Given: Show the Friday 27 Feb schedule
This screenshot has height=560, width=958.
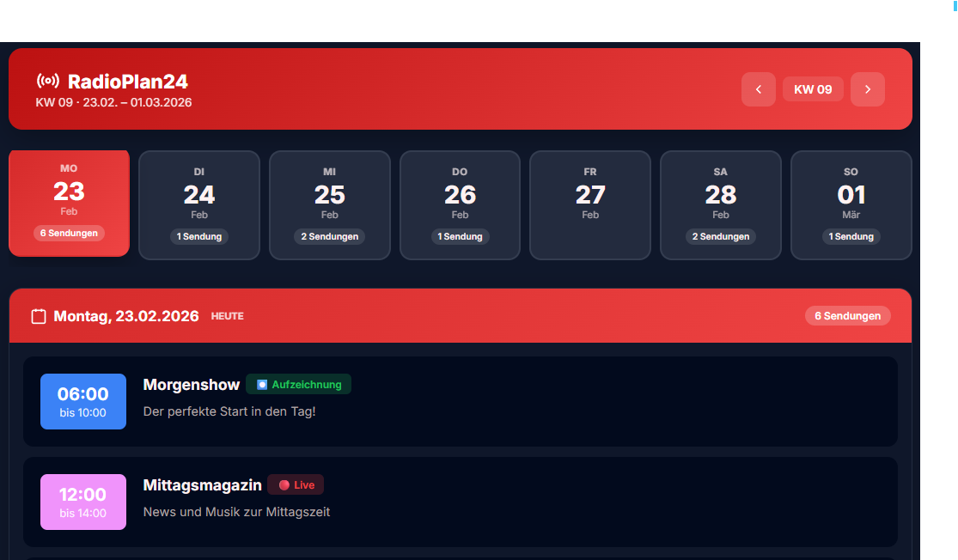Looking at the screenshot, I should 590,204.
